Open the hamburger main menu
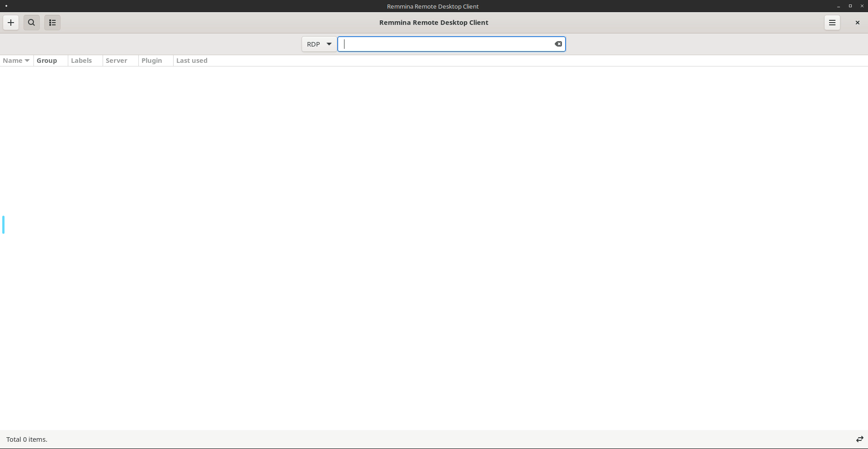This screenshot has width=868, height=449. point(832,23)
